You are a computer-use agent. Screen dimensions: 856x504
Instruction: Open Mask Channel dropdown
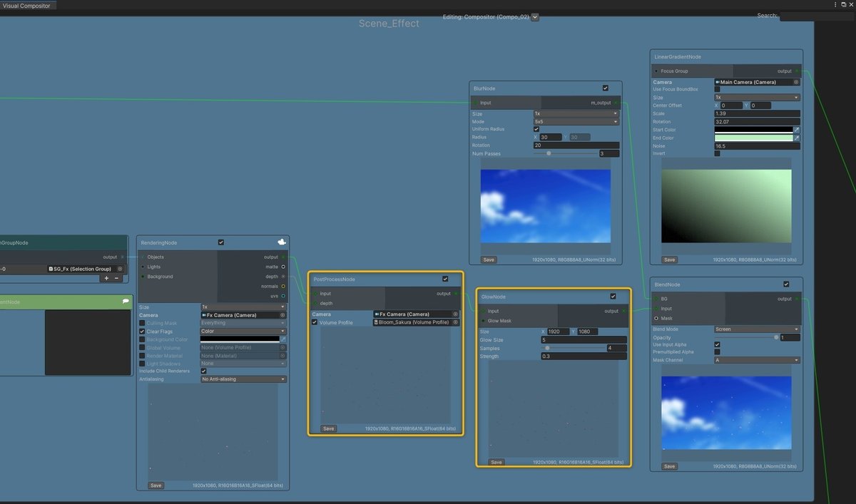(757, 360)
